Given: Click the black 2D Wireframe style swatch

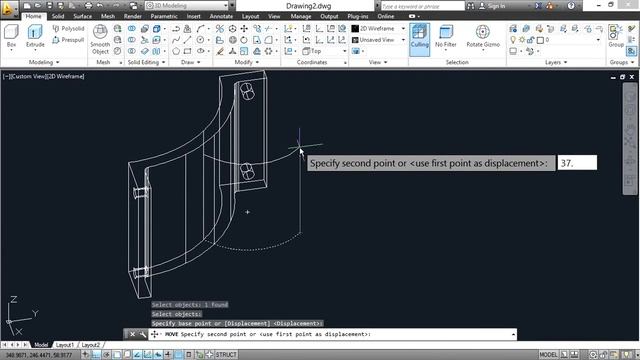Looking at the screenshot, I should tap(355, 29).
